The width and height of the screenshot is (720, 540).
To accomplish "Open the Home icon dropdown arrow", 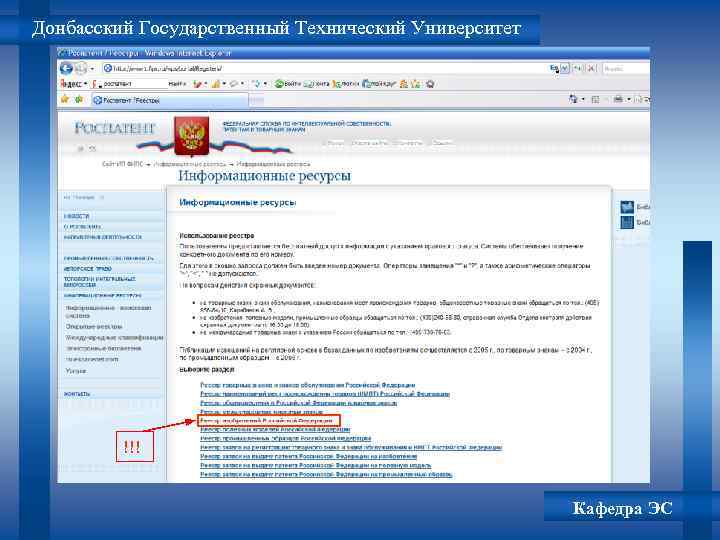I will (x=583, y=99).
